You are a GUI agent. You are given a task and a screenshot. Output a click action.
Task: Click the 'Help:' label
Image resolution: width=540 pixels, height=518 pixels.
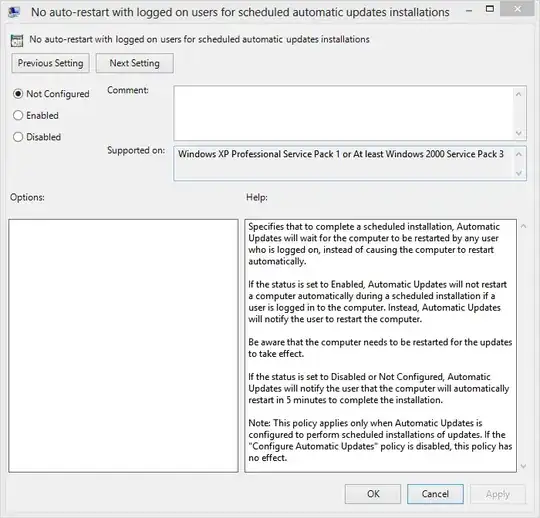[257, 197]
